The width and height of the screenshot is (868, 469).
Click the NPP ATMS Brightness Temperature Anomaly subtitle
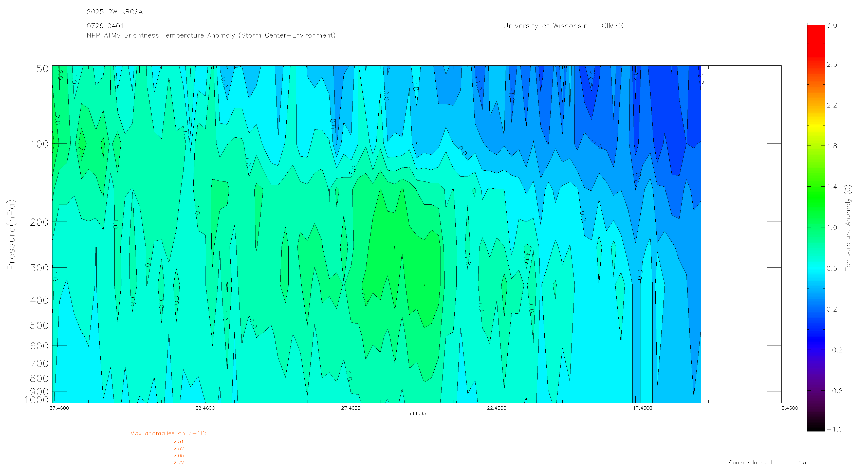tap(211, 35)
